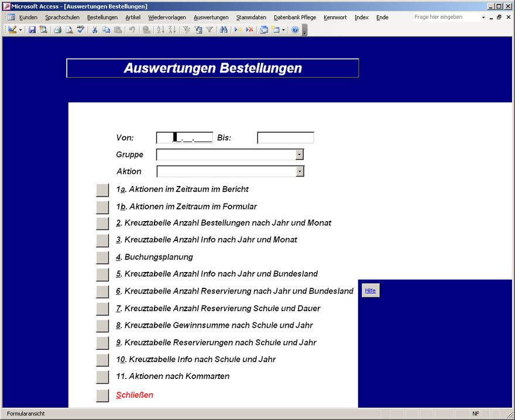Click into the Von date field

tap(184, 137)
